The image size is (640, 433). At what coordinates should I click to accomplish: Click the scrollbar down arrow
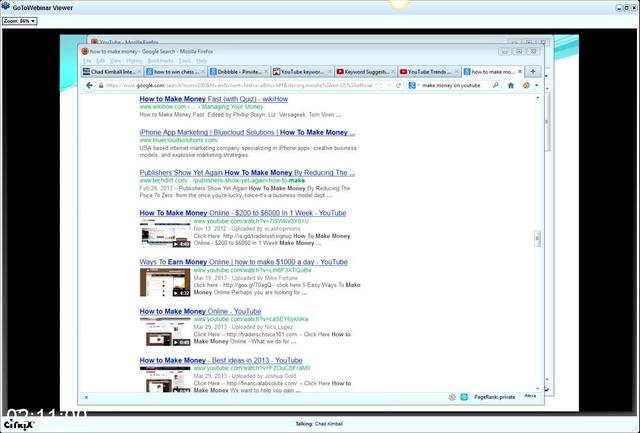[537, 389]
